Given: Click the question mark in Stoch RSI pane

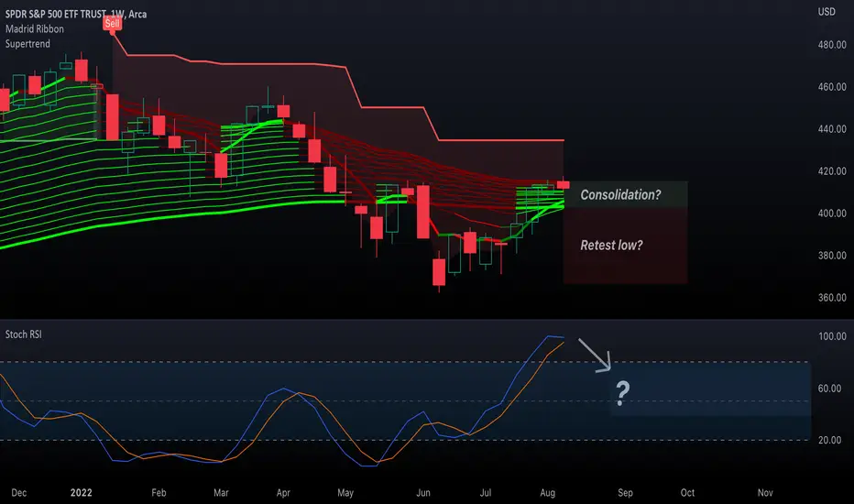Looking at the screenshot, I should tap(622, 393).
